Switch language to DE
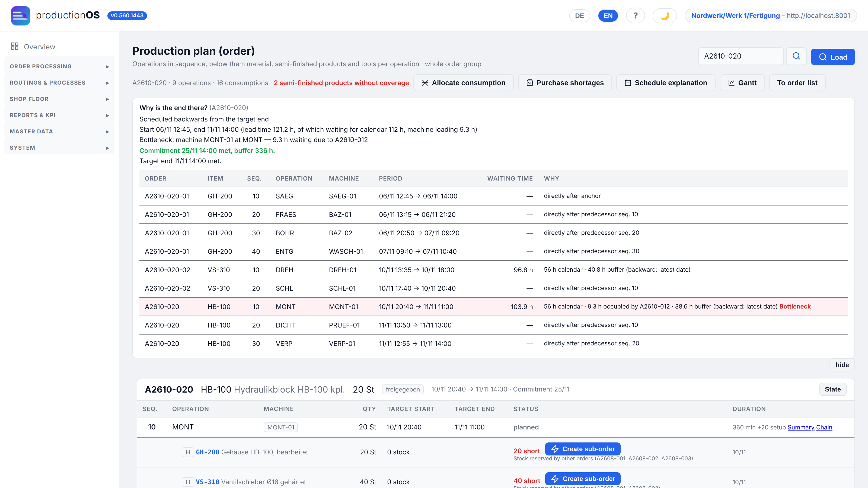The image size is (868, 488). pyautogui.click(x=579, y=15)
